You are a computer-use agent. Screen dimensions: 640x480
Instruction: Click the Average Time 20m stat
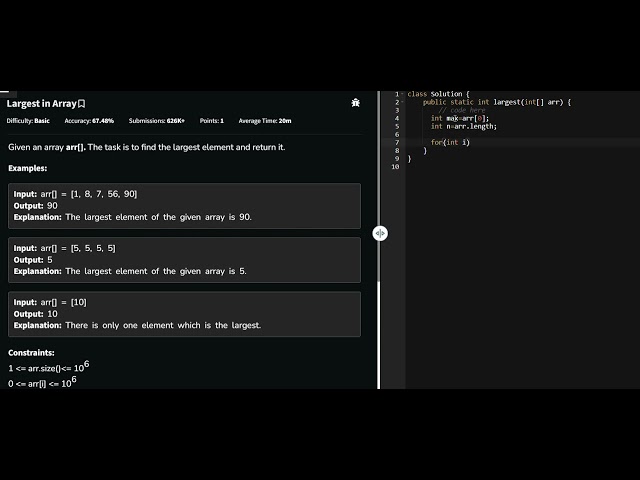click(x=265, y=121)
